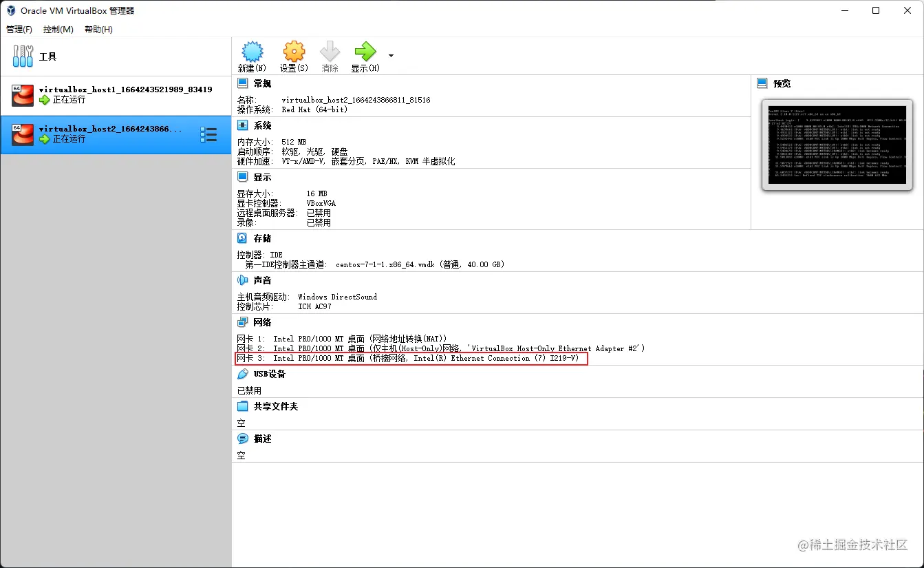The image size is (924, 568).
Task: Click the centos-7-1-1.x86_64.vmdk storage entry
Action: (x=420, y=264)
